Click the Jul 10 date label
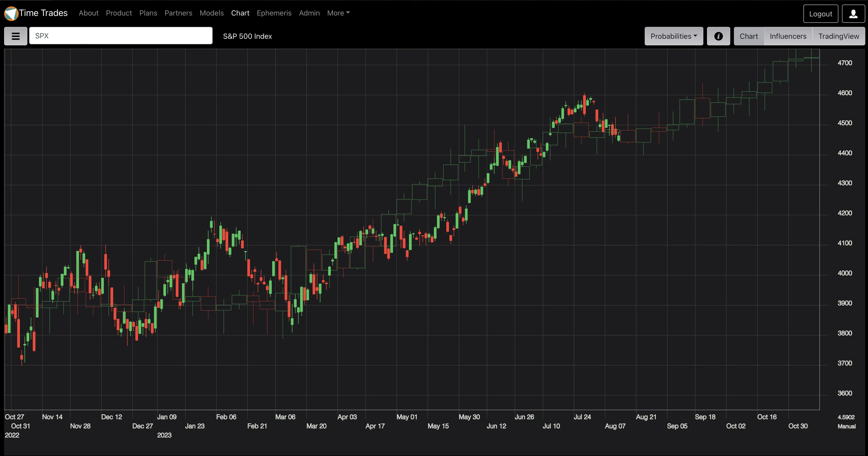Screen dimensions: 868x456 (551, 426)
